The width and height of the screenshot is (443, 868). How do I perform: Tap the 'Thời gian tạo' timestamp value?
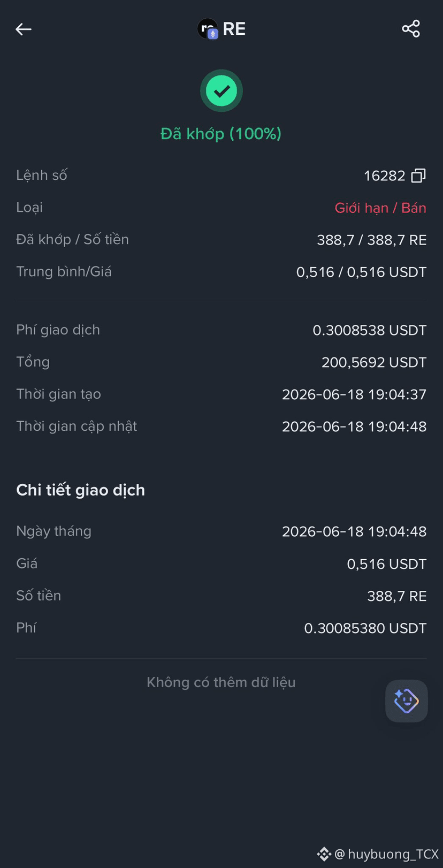tap(354, 394)
